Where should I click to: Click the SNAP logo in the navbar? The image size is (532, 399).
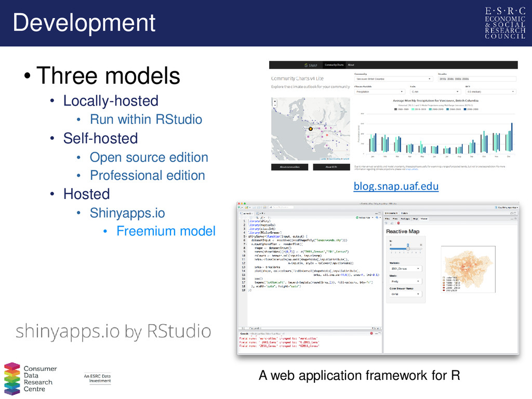click(311, 65)
